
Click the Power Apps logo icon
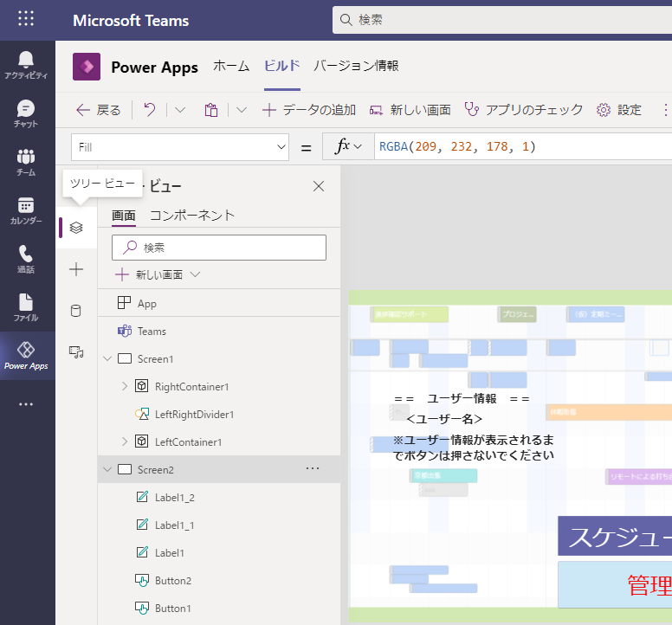point(87,67)
